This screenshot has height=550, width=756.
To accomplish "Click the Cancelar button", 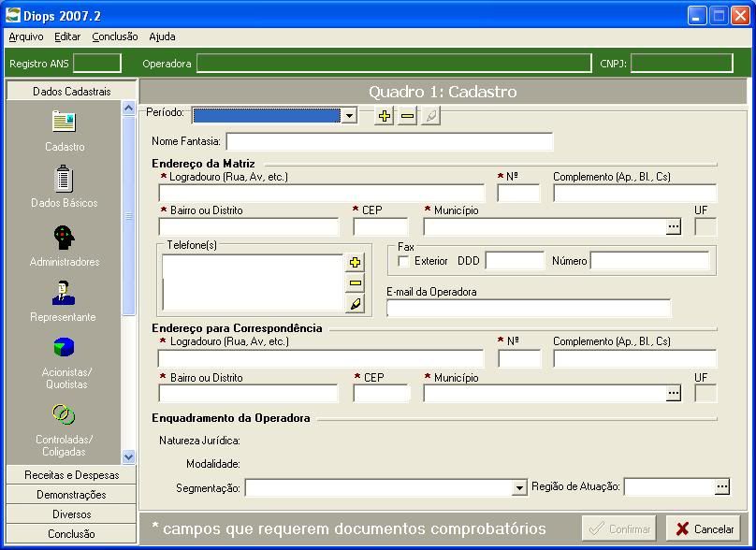I will pyautogui.click(x=704, y=528).
